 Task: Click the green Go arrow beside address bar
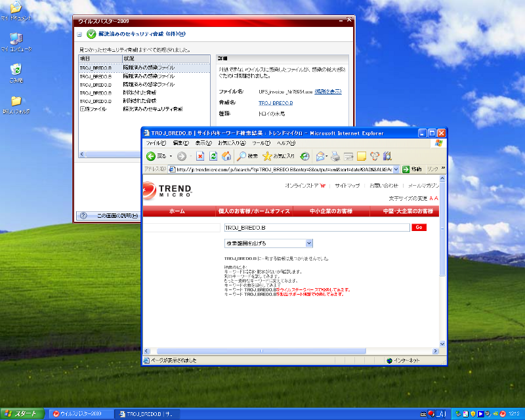pyautogui.click(x=406, y=169)
